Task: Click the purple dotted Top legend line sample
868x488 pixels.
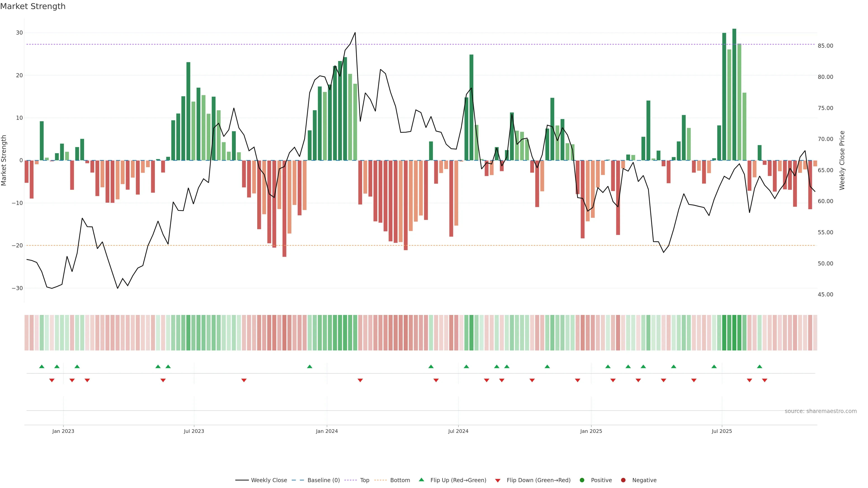Action: [x=351, y=480]
